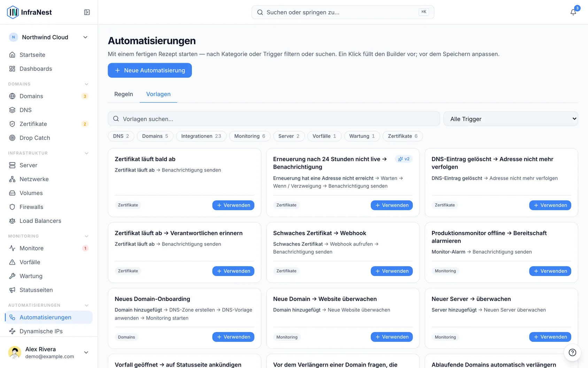Image resolution: width=588 pixels, height=368 pixels.
Task: Select the Vorlagen tab
Action: point(158,94)
